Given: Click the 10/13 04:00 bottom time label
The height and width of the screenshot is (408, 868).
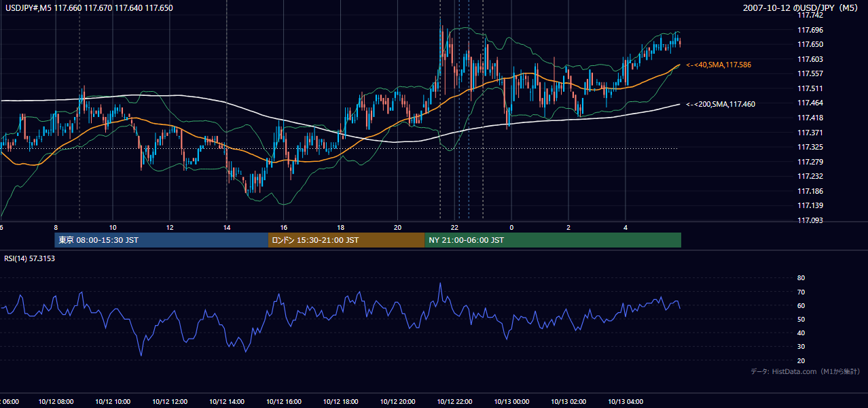Looking at the screenshot, I should tap(626, 402).
